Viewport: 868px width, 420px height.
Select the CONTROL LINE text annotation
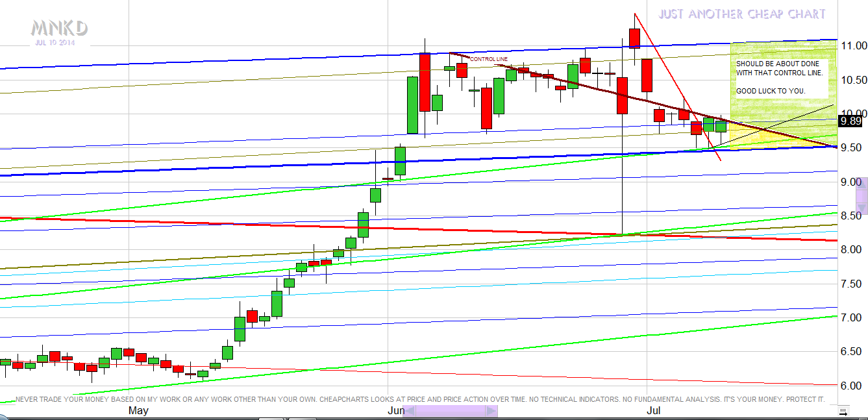click(x=489, y=59)
